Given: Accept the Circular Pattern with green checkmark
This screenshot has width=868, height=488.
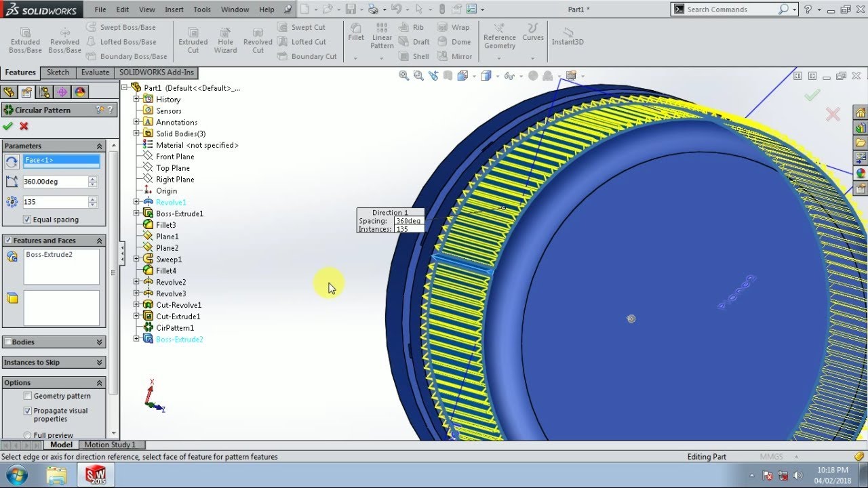Looking at the screenshot, I should point(7,126).
